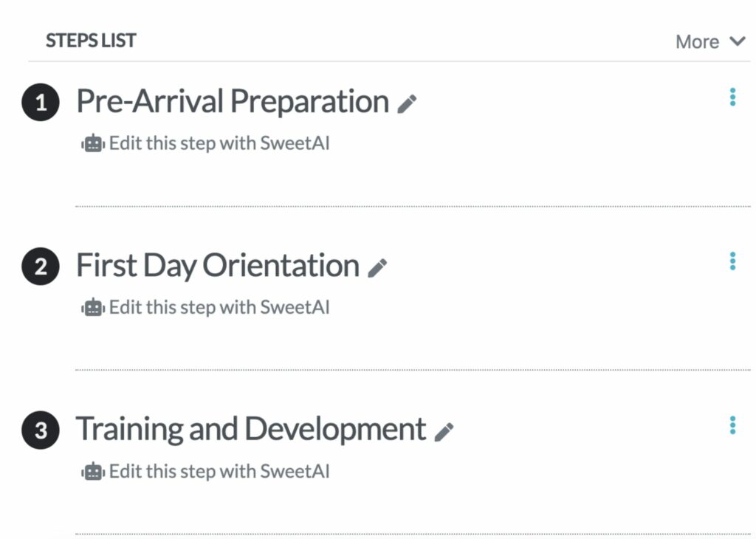Click pencil icon beside Pre-Arrival Preparation

pyautogui.click(x=407, y=104)
